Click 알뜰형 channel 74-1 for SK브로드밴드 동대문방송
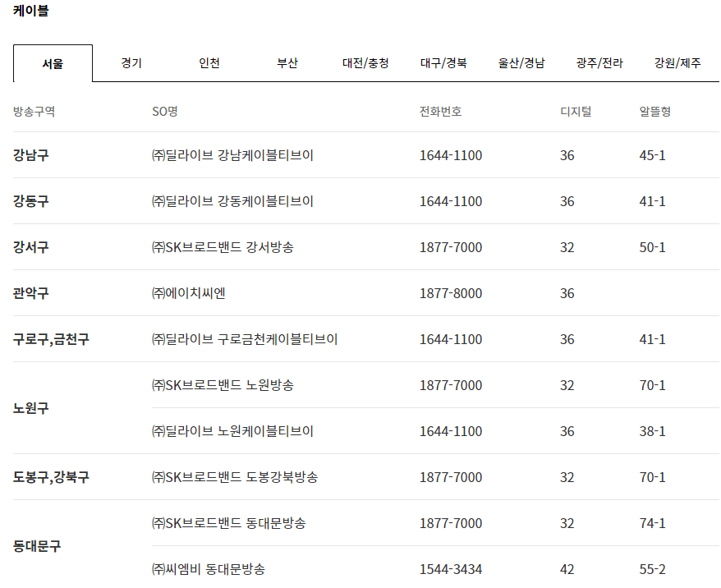The width and height of the screenshot is (721, 588). point(652,523)
